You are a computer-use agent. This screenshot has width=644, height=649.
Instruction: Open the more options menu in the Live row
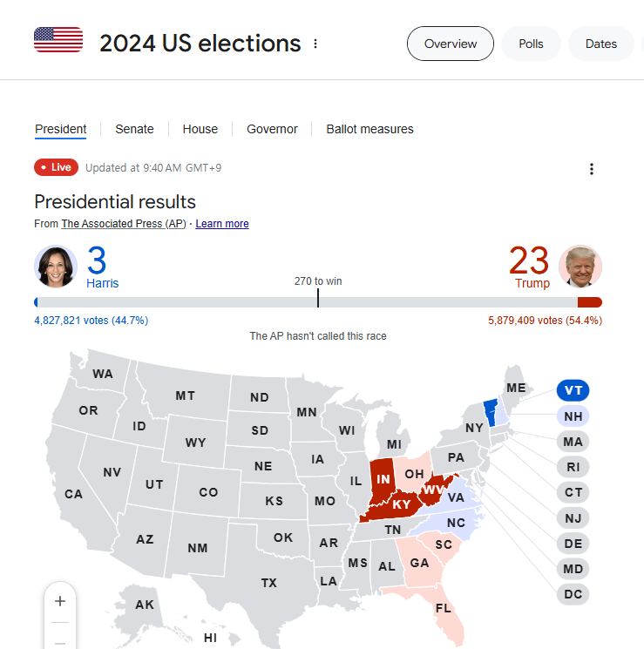point(592,169)
